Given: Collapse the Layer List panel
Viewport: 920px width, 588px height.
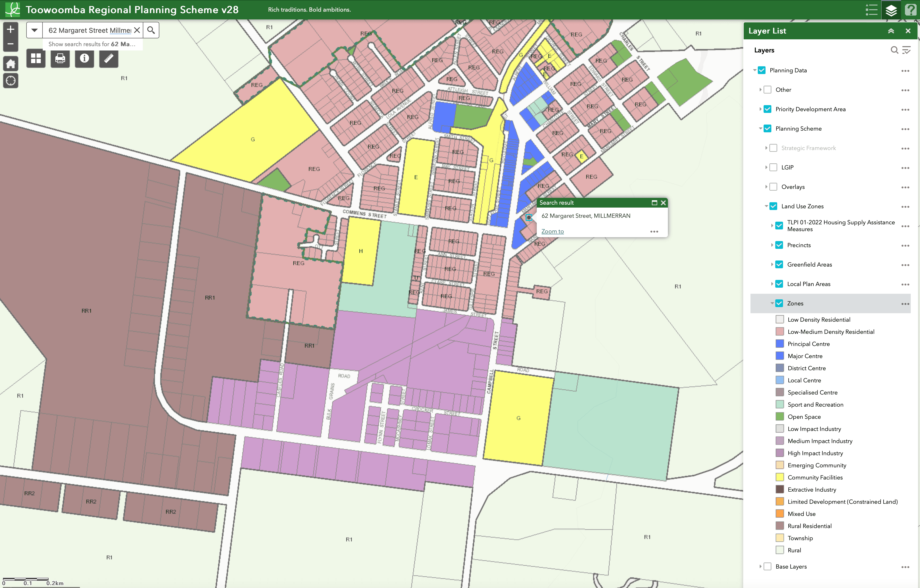Looking at the screenshot, I should click(x=891, y=31).
